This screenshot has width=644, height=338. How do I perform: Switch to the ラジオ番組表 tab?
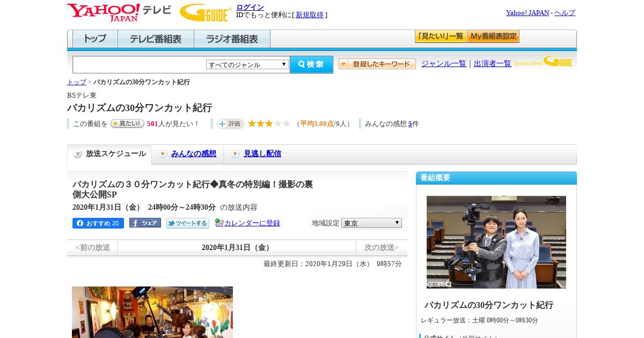[x=232, y=39]
